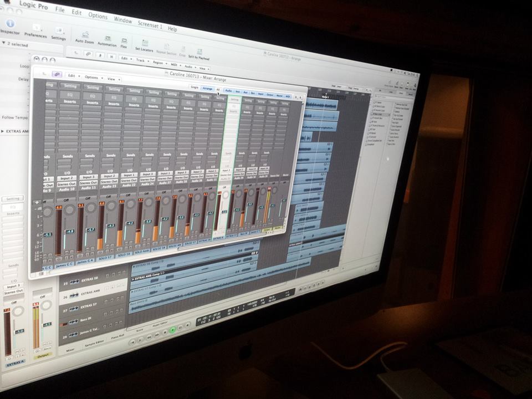Show Automation via the toolbar icon
This screenshot has width=532, height=399.
coord(108,38)
